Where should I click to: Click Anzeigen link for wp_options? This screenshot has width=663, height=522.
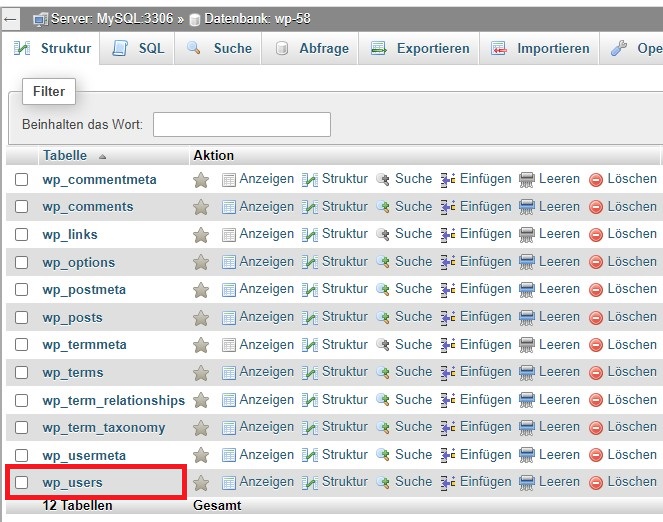266,262
